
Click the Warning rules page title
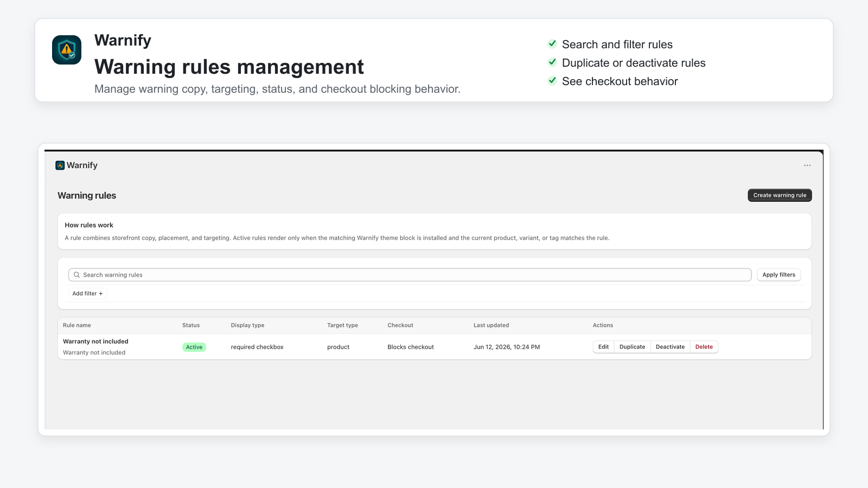87,196
